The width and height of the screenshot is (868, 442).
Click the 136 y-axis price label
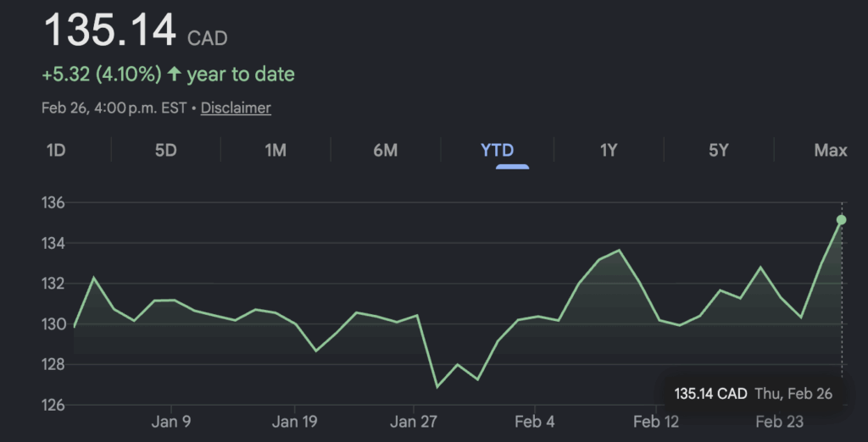pyautogui.click(x=53, y=203)
